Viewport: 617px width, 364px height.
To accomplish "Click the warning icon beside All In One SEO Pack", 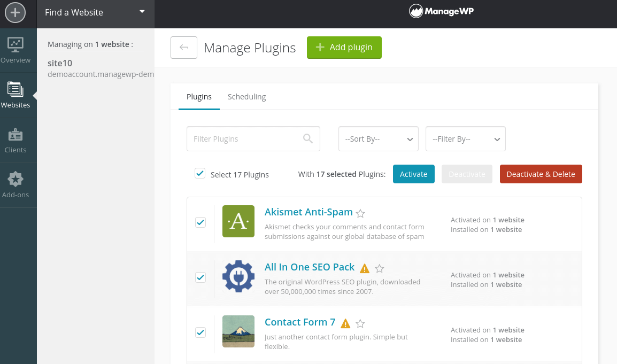I will click(x=365, y=268).
